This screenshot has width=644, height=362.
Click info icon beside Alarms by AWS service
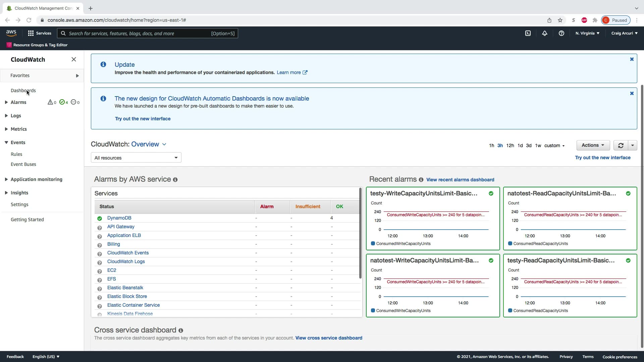pyautogui.click(x=175, y=180)
